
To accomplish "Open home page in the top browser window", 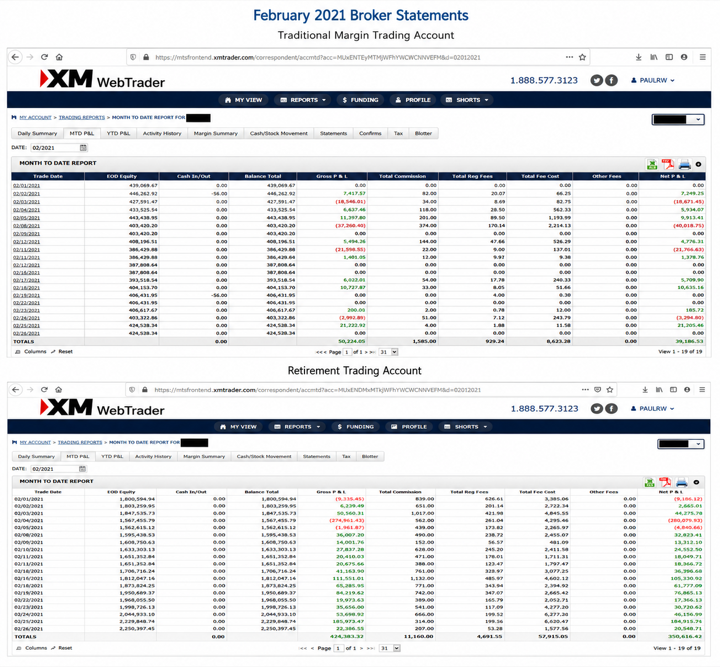I will (x=59, y=57).
